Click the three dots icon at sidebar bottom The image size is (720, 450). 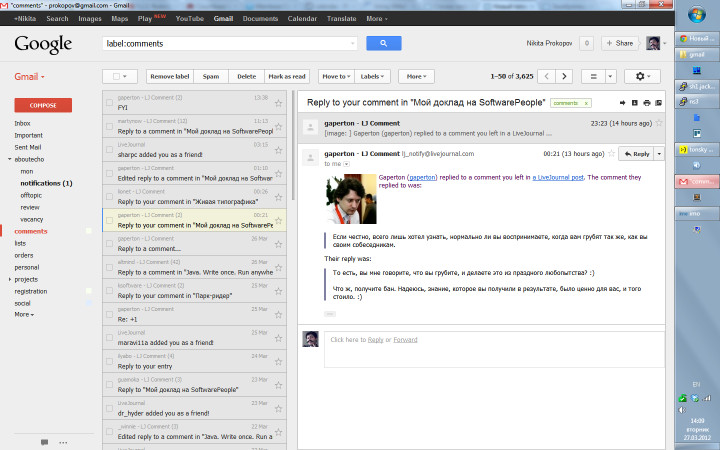(63, 443)
